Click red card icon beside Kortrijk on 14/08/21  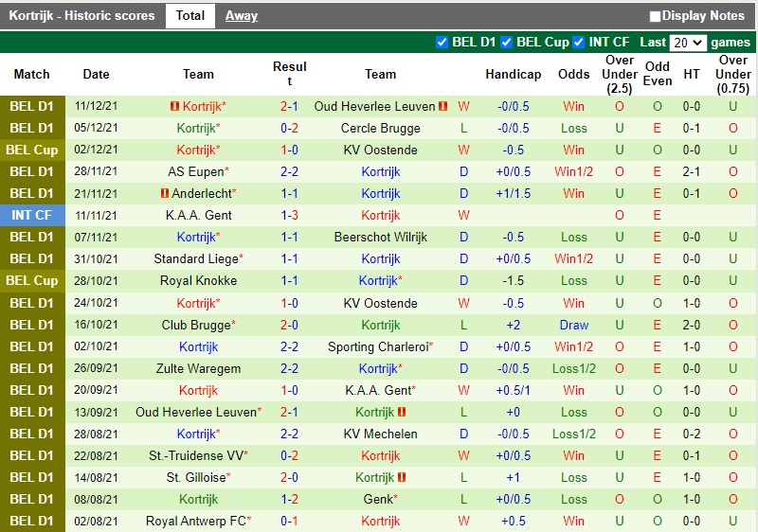click(x=401, y=477)
